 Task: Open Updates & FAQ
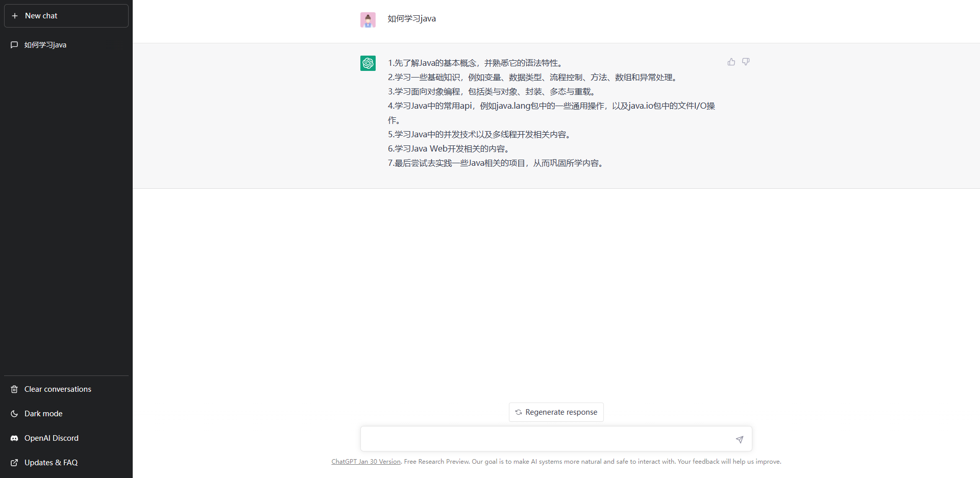(66, 463)
